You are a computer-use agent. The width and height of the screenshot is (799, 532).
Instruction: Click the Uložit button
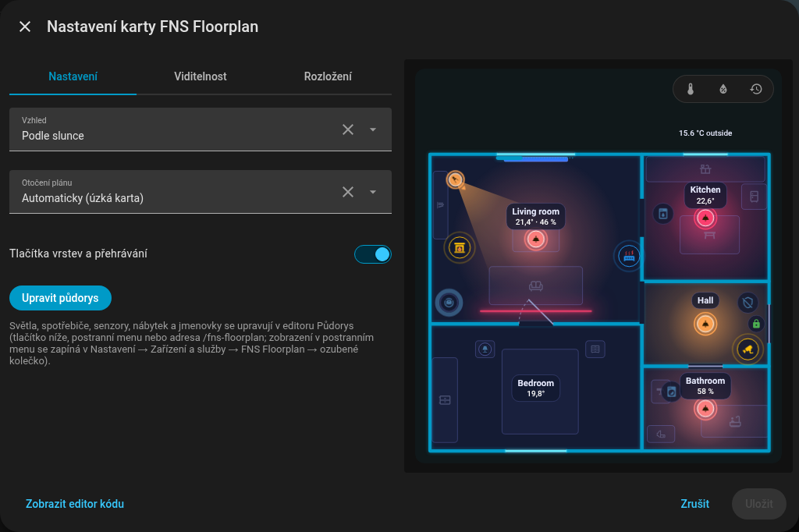pyautogui.click(x=758, y=503)
